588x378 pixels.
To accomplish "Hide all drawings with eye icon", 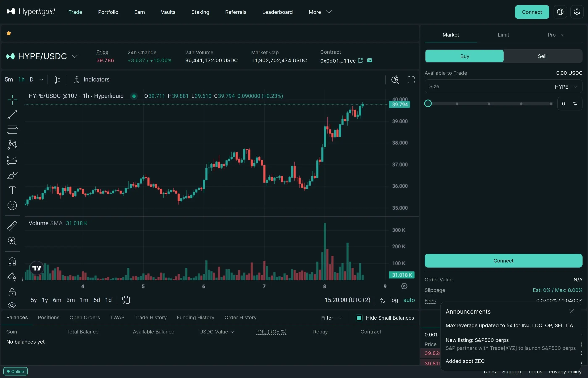I will (x=12, y=305).
